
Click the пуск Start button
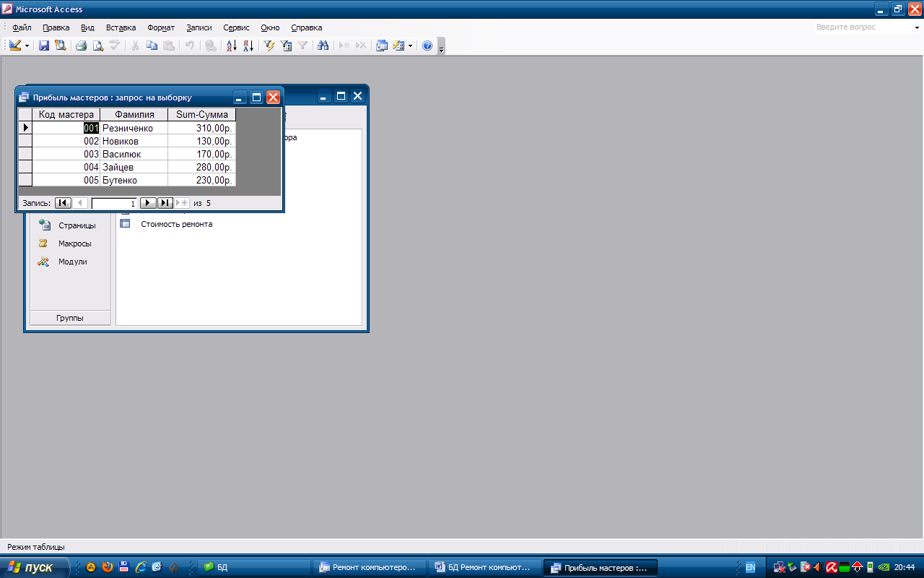(35, 567)
